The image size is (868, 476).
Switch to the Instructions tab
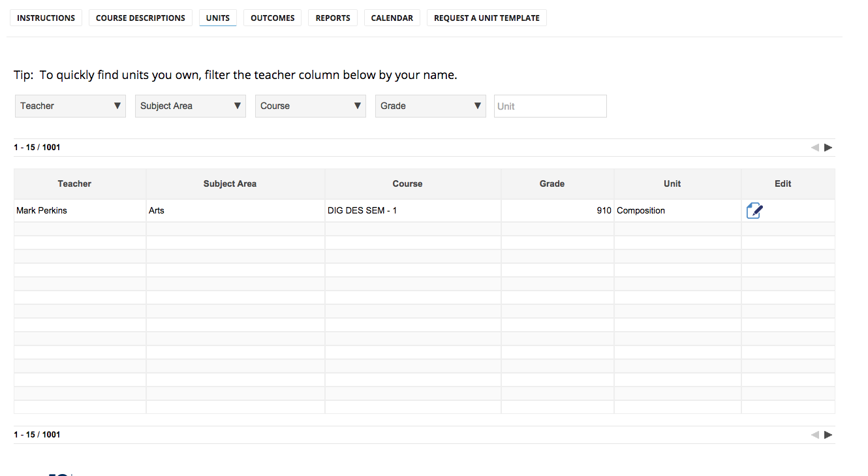(x=46, y=18)
